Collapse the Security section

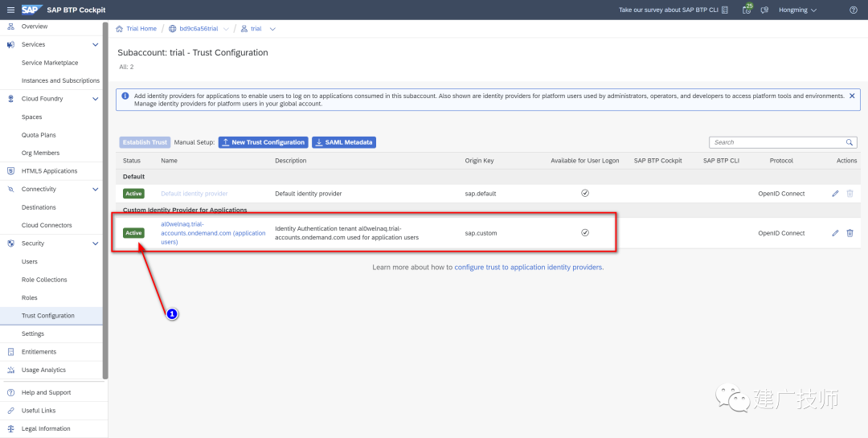[95, 244]
